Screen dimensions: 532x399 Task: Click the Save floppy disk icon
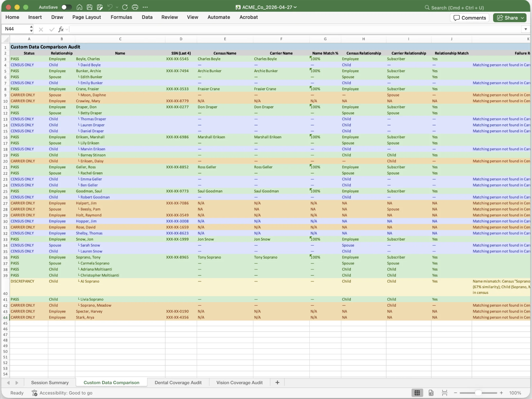point(90,7)
